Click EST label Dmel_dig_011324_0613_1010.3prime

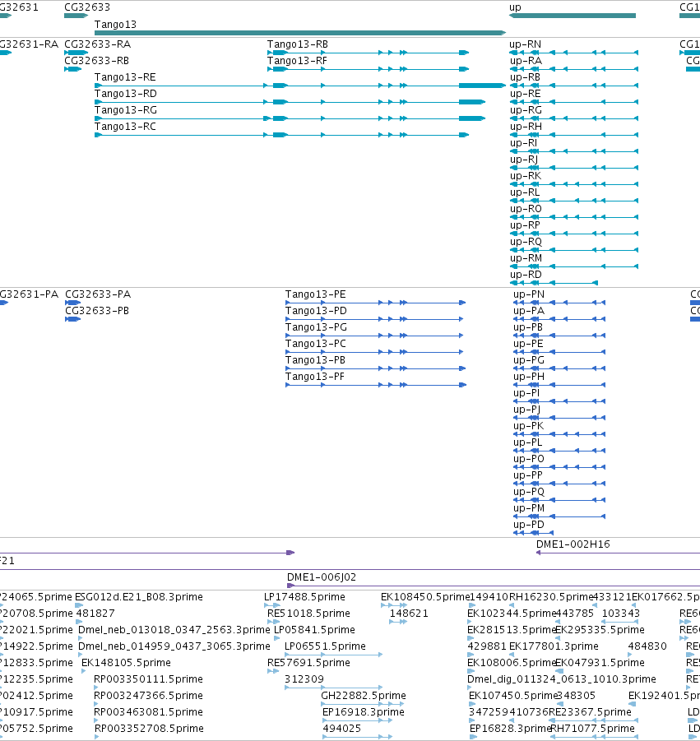point(562,679)
